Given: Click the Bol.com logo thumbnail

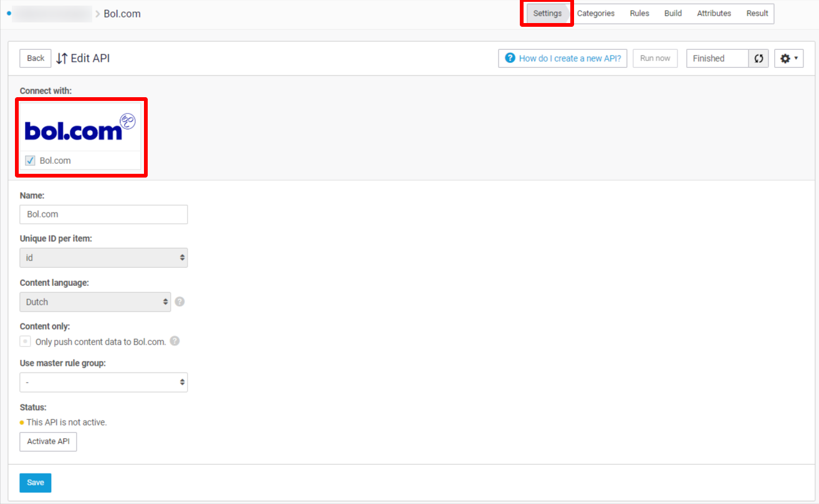Looking at the screenshot, I should click(80, 126).
